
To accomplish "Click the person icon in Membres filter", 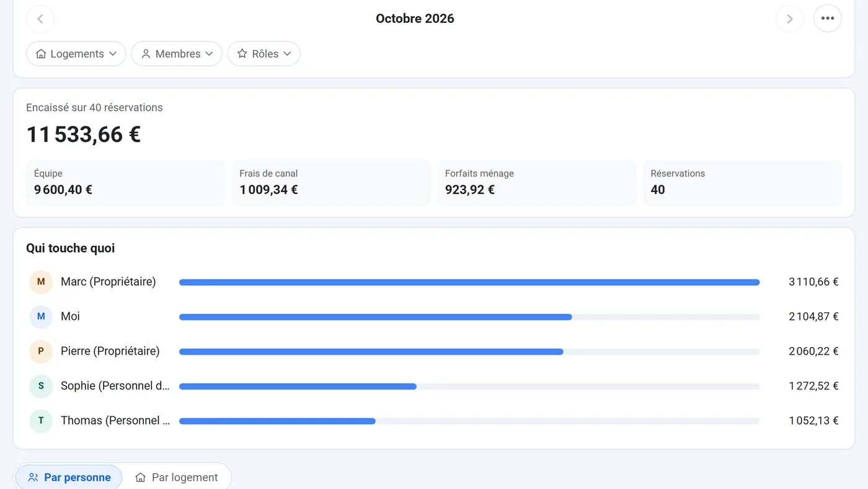I will pyautogui.click(x=146, y=54).
